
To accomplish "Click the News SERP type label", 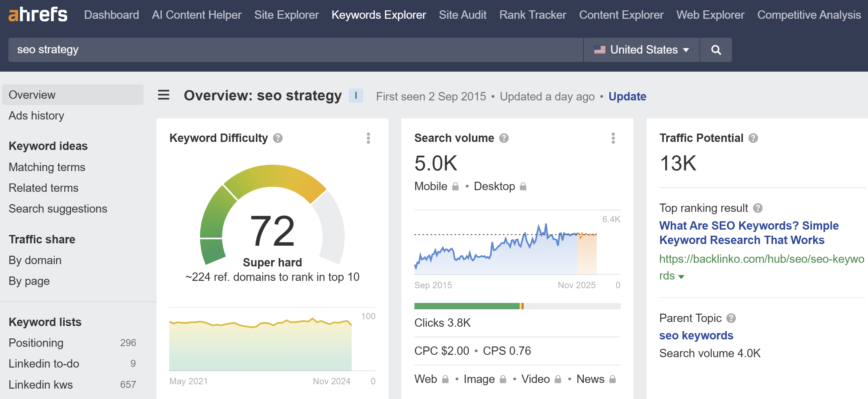I will (x=590, y=379).
